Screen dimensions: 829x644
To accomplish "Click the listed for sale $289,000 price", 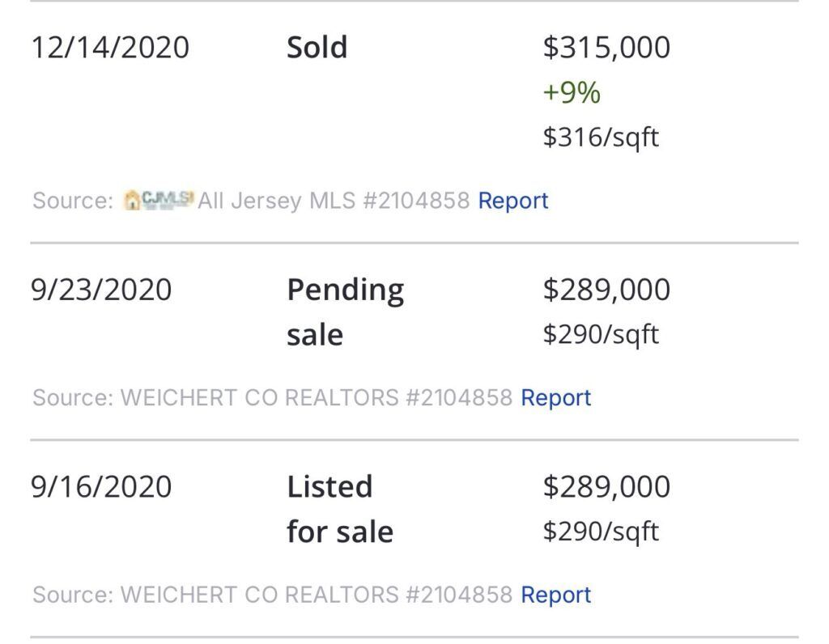I will coord(606,486).
